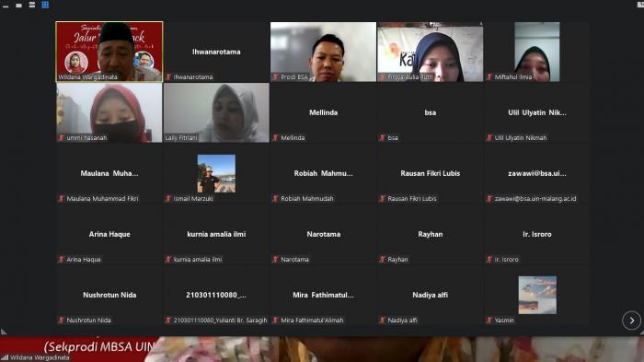
Task: Click centered name 'Mira Fathimatul...'
Action: (323, 296)
